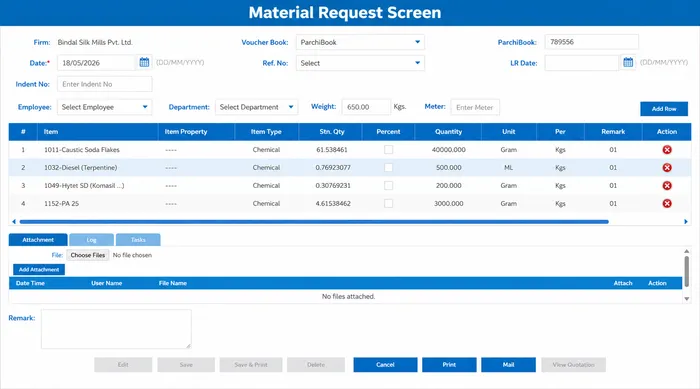
Task: Click the View Quotation button
Action: [x=574, y=364]
